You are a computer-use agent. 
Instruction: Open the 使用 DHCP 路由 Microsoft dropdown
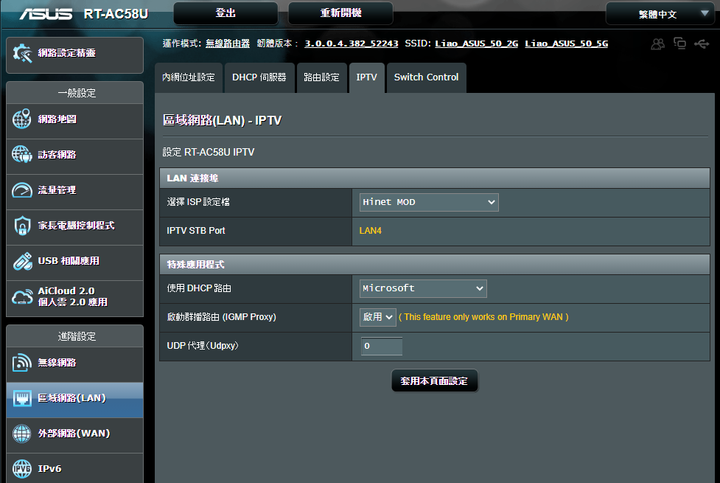(423, 288)
